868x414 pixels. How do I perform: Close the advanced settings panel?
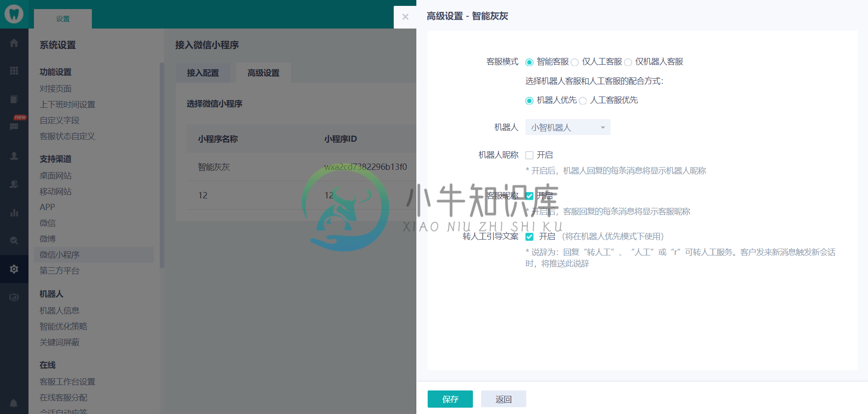405,17
